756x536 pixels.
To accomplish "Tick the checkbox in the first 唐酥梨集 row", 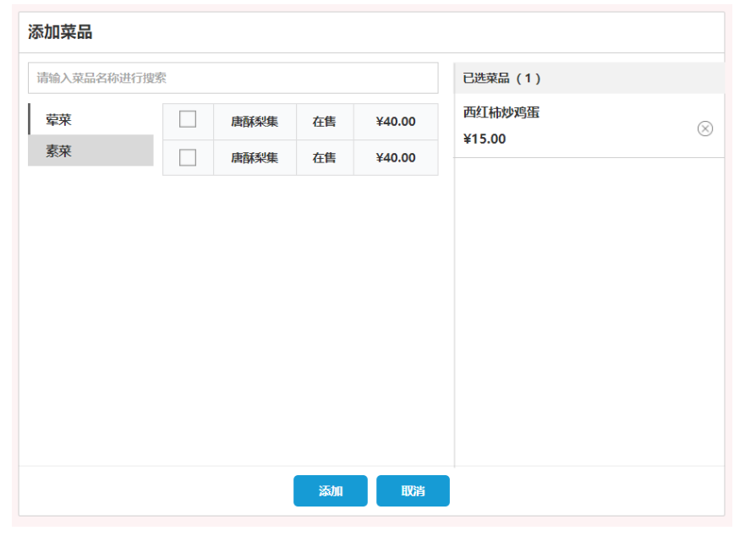I will click(188, 119).
